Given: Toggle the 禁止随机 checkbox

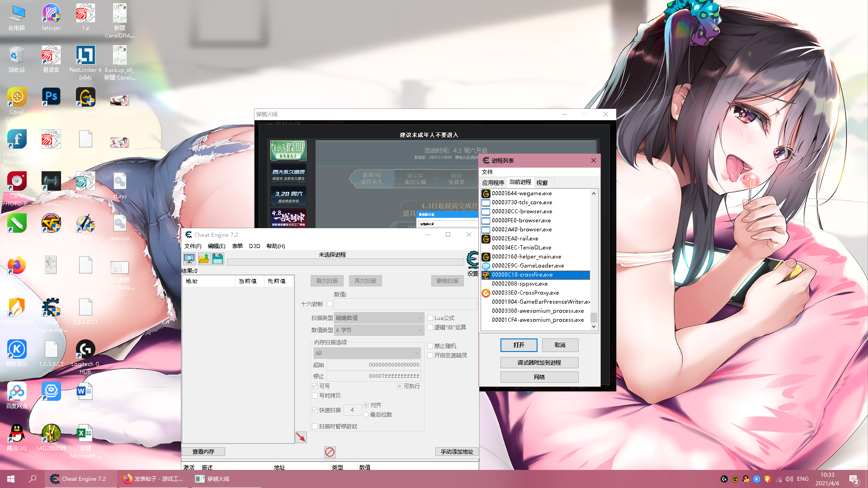Looking at the screenshot, I should [430, 346].
